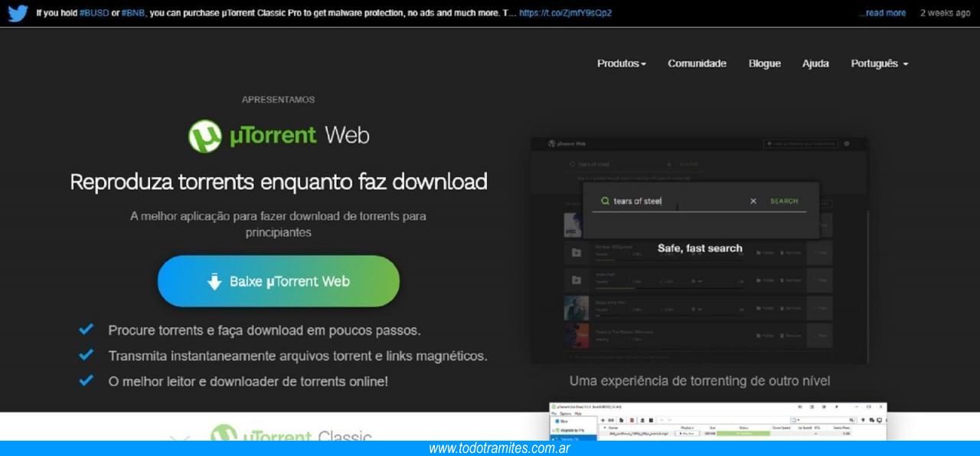The image size is (980, 456).
Task: Click the '2 weeks ago' timestamp
Action: [x=945, y=13]
